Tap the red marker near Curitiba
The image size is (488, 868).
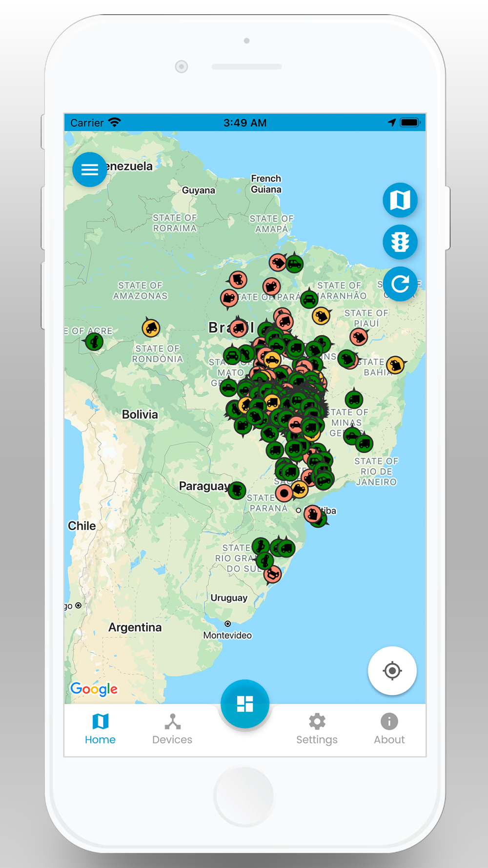pyautogui.click(x=312, y=514)
